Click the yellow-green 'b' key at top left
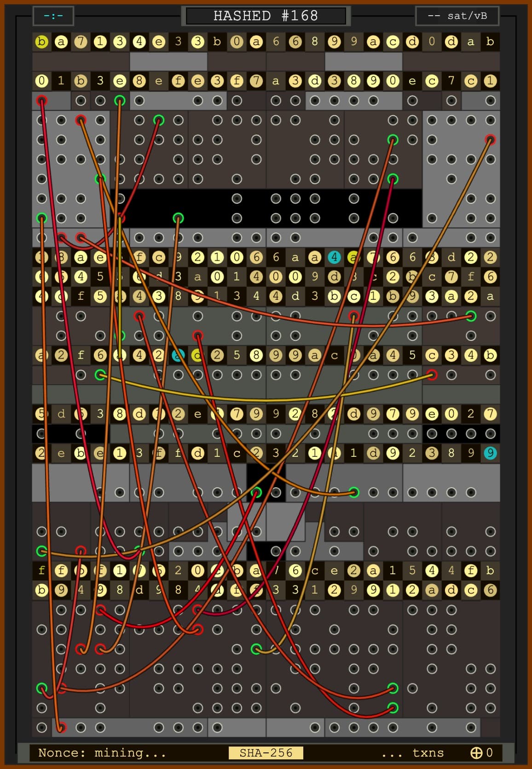 [41, 42]
